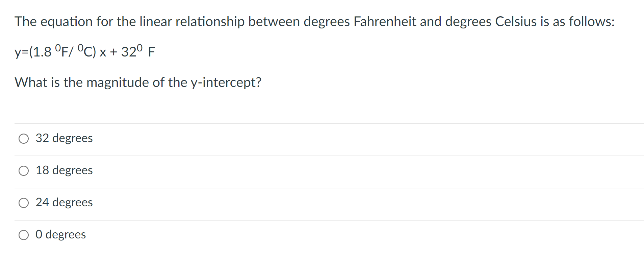Select the 18 degrees radio button
644x256 pixels.
[x=23, y=170]
